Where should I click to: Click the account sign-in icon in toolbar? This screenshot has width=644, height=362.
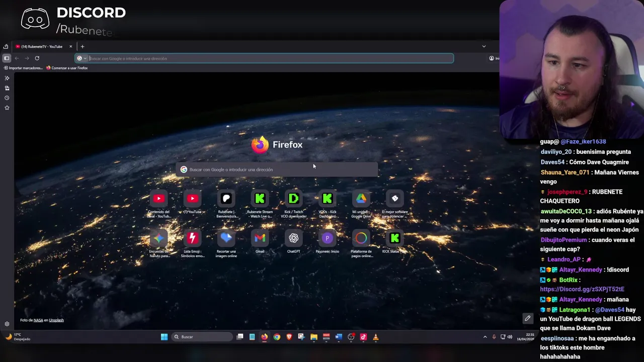(x=492, y=58)
